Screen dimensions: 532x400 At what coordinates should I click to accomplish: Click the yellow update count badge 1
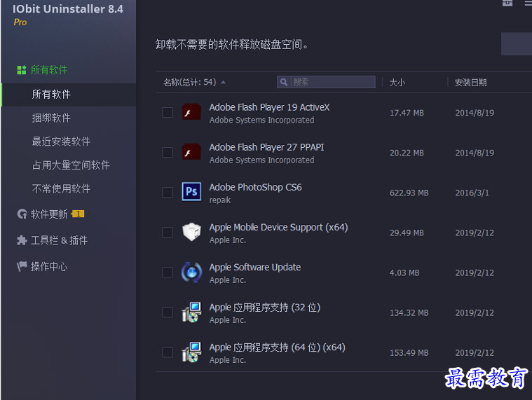tap(78, 214)
